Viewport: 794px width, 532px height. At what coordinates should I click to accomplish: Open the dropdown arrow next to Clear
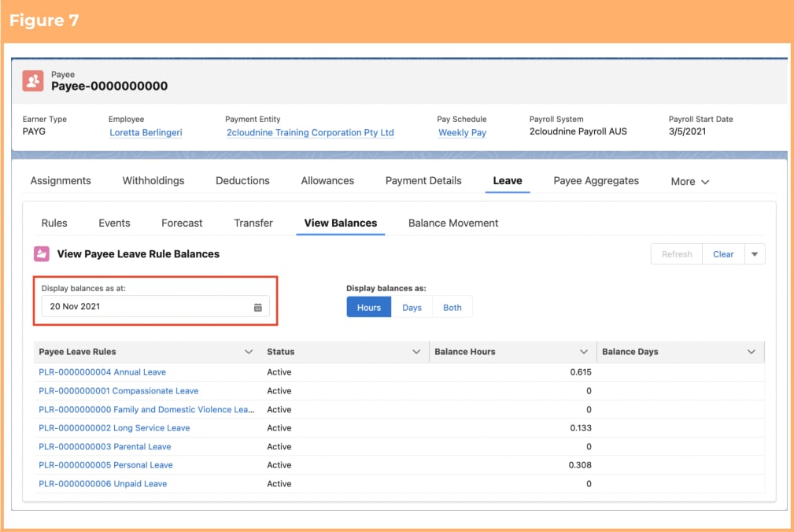[x=755, y=254]
